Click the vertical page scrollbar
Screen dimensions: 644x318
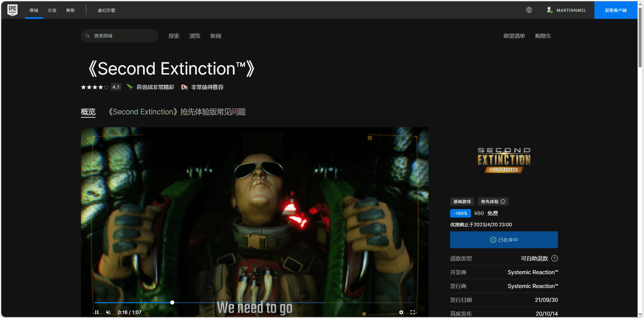click(x=640, y=37)
